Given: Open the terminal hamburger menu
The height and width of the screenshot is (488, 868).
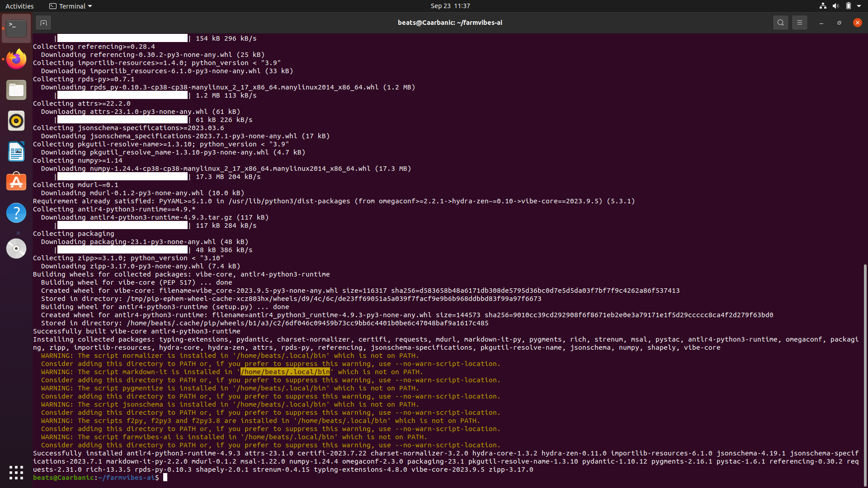Looking at the screenshot, I should click(799, 22).
